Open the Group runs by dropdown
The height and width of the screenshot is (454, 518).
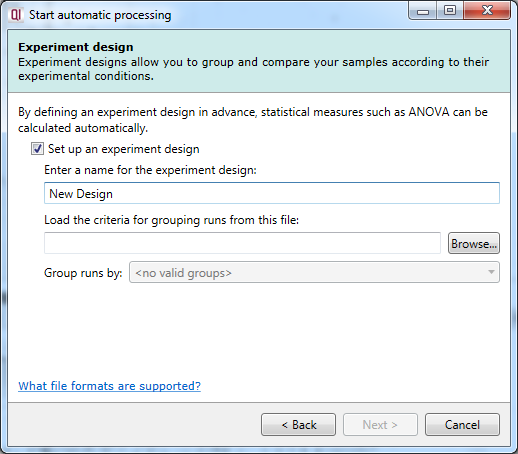[x=314, y=272]
